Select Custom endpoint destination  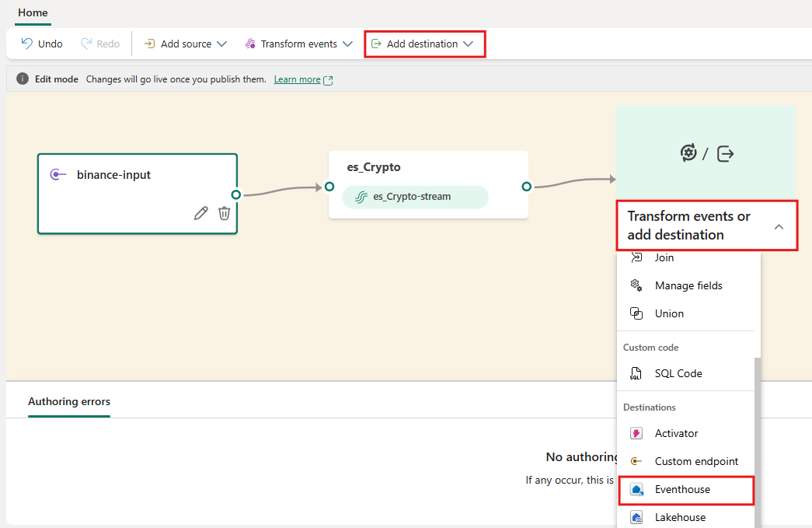coord(685,461)
